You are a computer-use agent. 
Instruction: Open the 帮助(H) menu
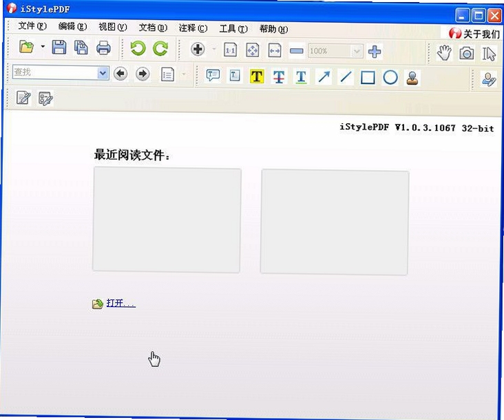(x=273, y=30)
